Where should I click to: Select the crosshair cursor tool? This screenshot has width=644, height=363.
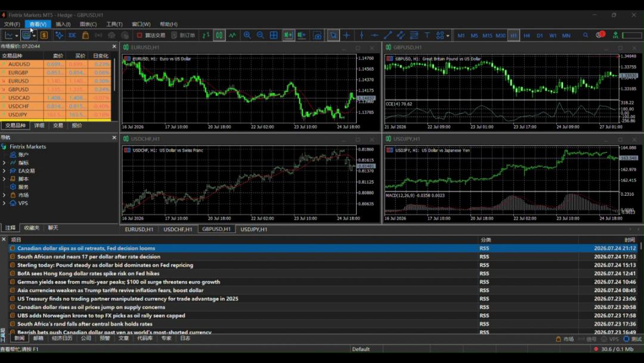tap(346, 35)
